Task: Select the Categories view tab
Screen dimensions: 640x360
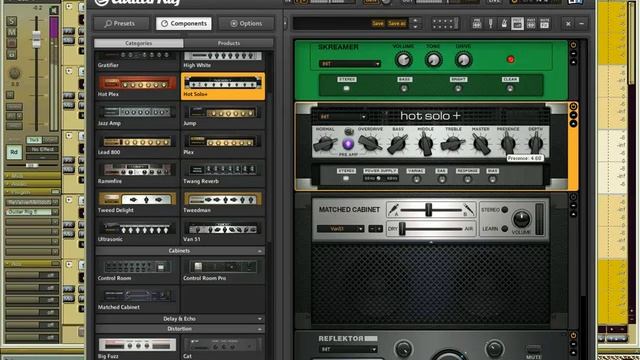Action: point(139,43)
